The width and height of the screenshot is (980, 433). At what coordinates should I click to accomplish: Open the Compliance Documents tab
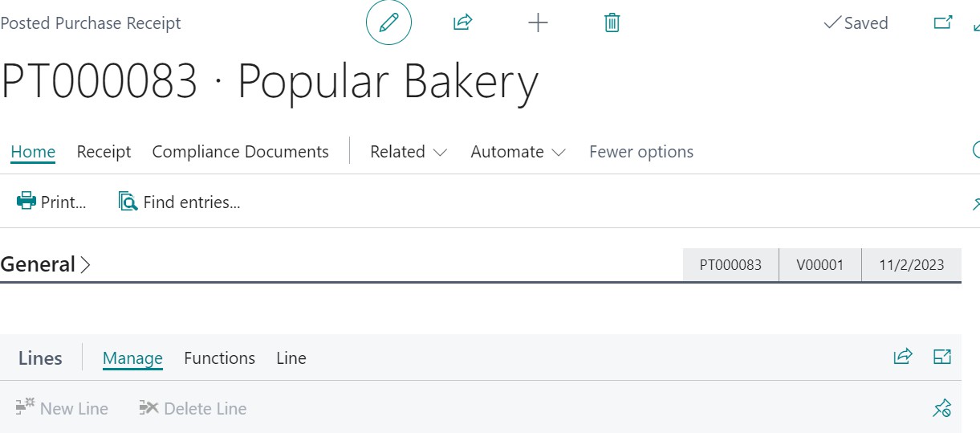click(x=240, y=152)
